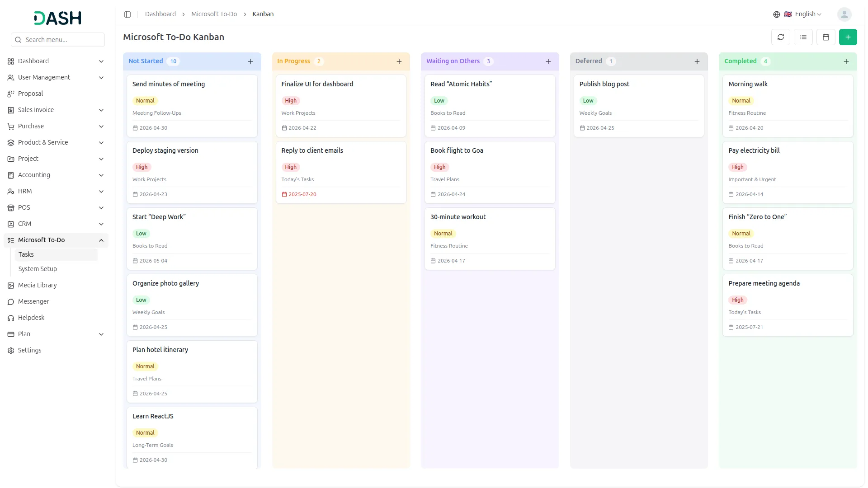
Task: Click the globe language icon
Action: coord(777,14)
